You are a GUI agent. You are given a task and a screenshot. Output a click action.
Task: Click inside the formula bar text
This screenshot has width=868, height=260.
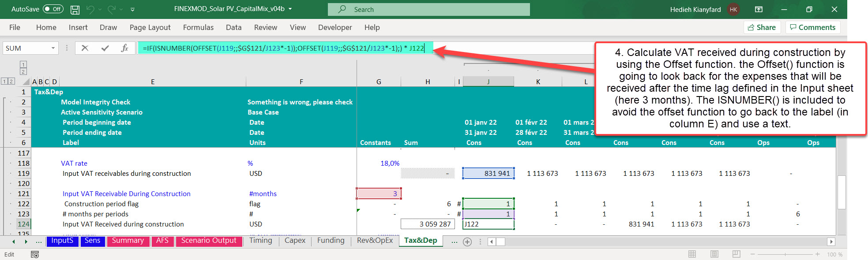point(283,48)
